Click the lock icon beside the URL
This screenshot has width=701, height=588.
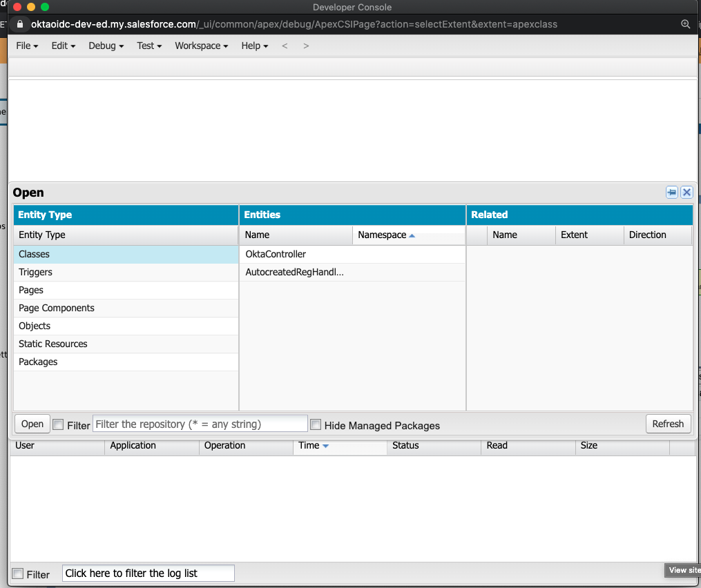tap(20, 24)
